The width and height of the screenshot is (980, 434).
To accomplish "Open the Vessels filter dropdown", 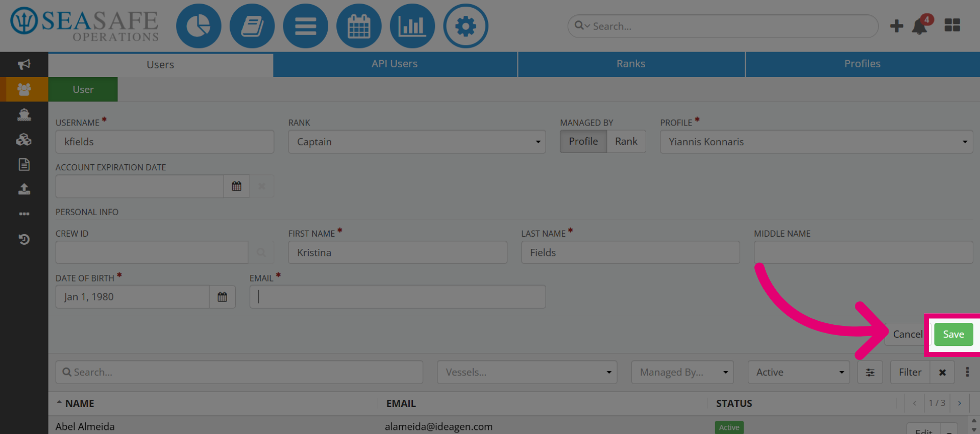I will tap(527, 372).
